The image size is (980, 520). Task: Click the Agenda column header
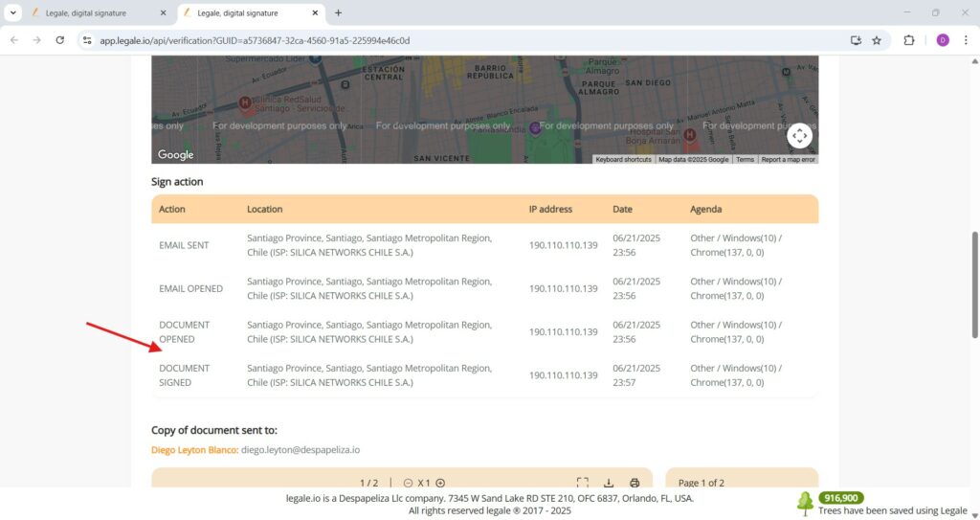(x=705, y=209)
